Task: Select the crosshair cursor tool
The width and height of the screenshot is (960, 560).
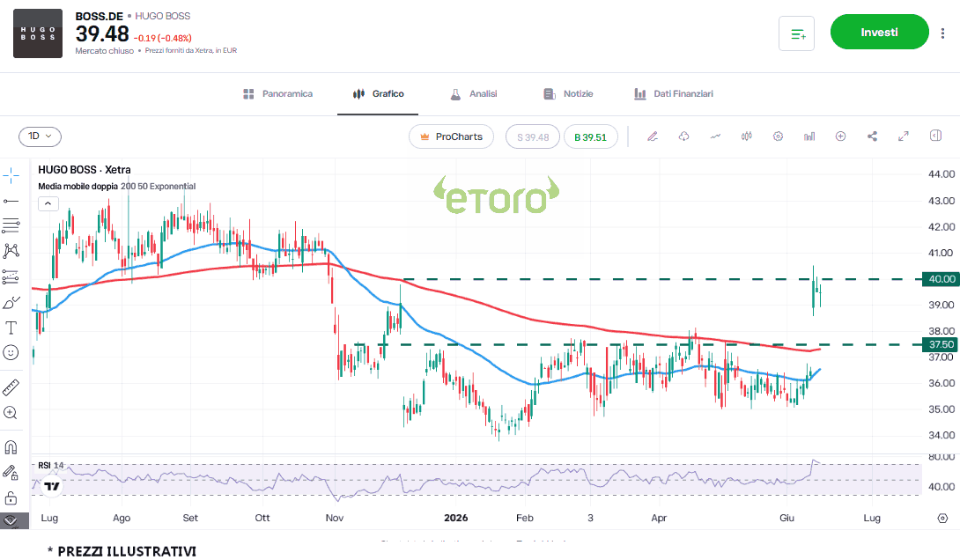Action: point(11,176)
